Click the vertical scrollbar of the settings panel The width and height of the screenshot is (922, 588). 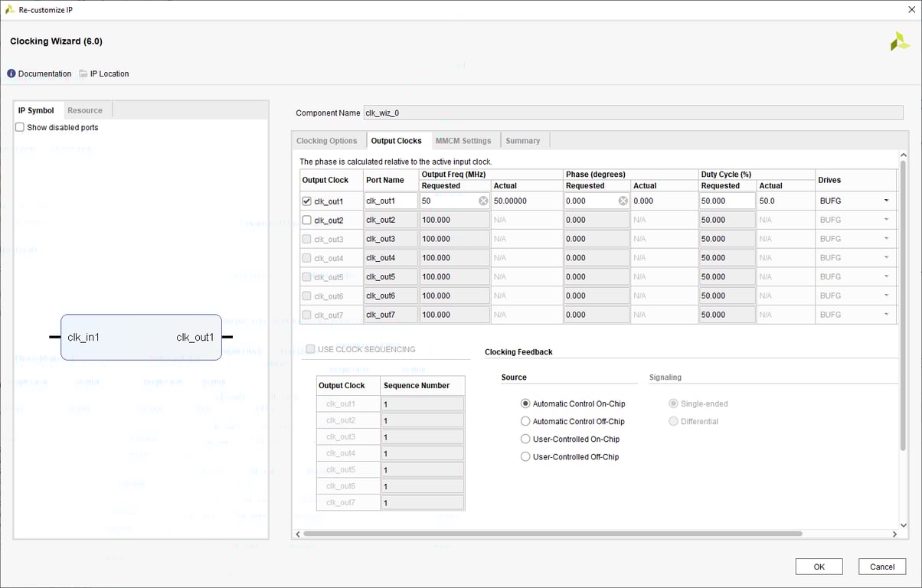click(x=904, y=306)
